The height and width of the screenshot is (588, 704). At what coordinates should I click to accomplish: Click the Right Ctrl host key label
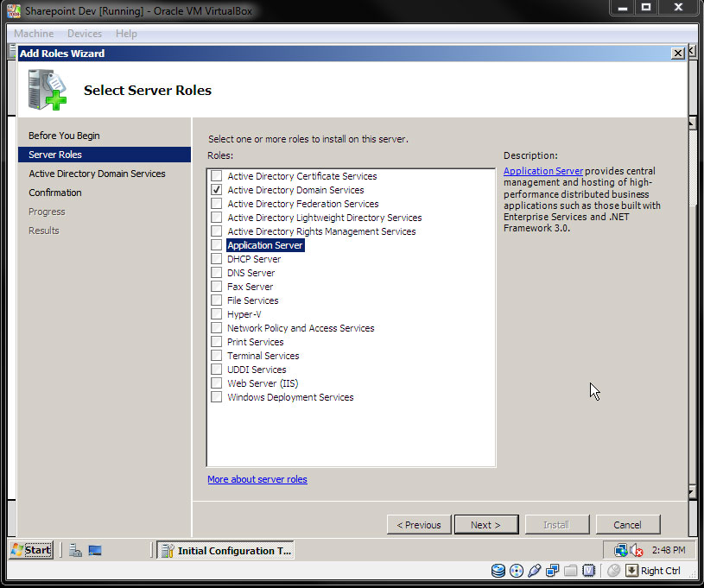661,571
